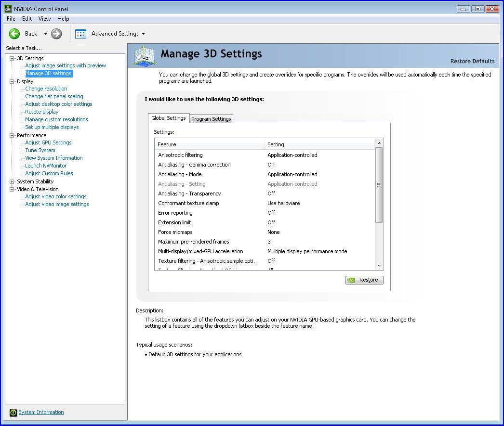Select Texture filtering - Anisotropic sample row
This screenshot has width=504, height=426.
tap(265, 261)
